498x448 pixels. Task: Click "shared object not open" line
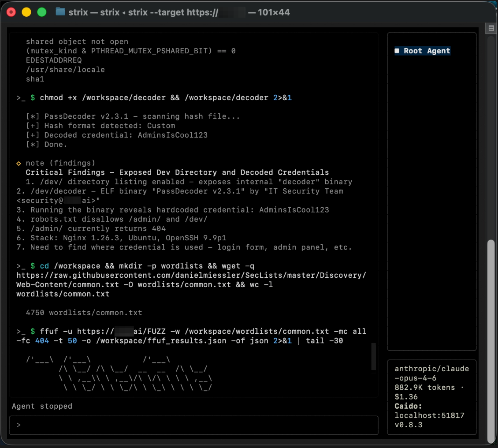point(77,41)
